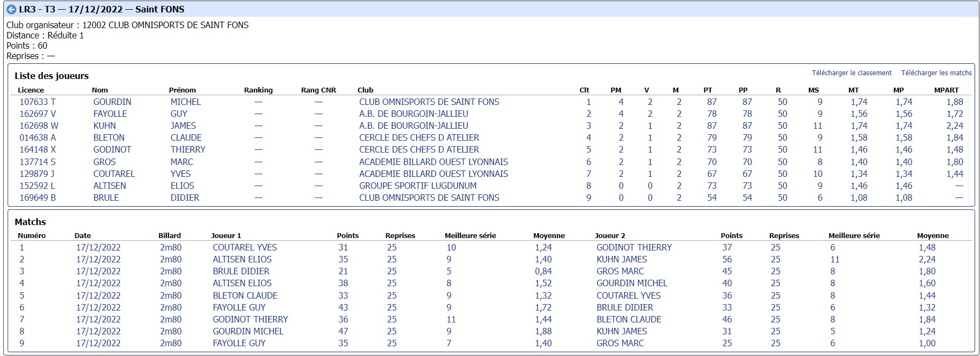Click the MPART column header
The width and height of the screenshot is (980, 356).
[x=946, y=90]
